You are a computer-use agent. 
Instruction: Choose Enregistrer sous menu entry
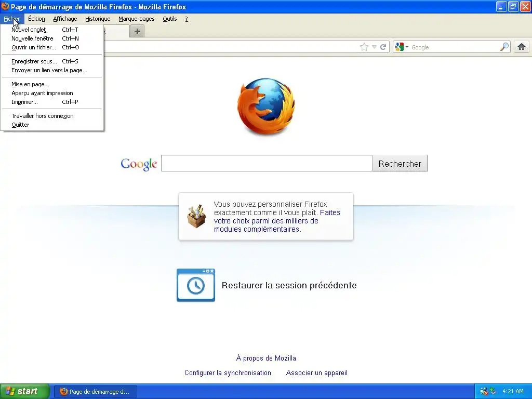click(52, 61)
